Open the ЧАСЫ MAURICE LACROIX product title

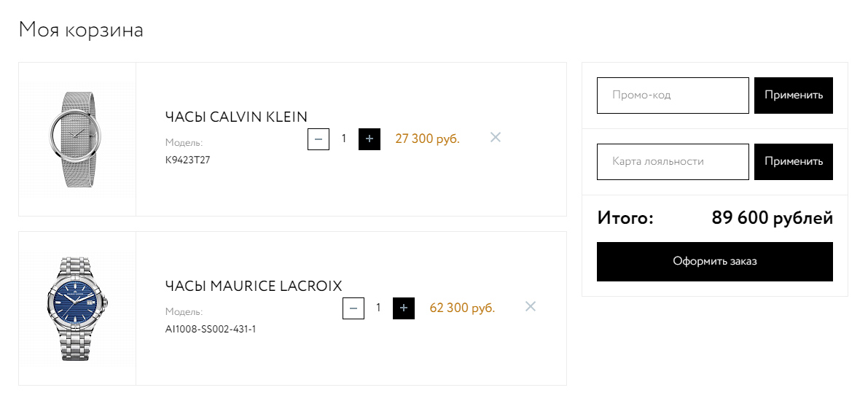point(254,286)
